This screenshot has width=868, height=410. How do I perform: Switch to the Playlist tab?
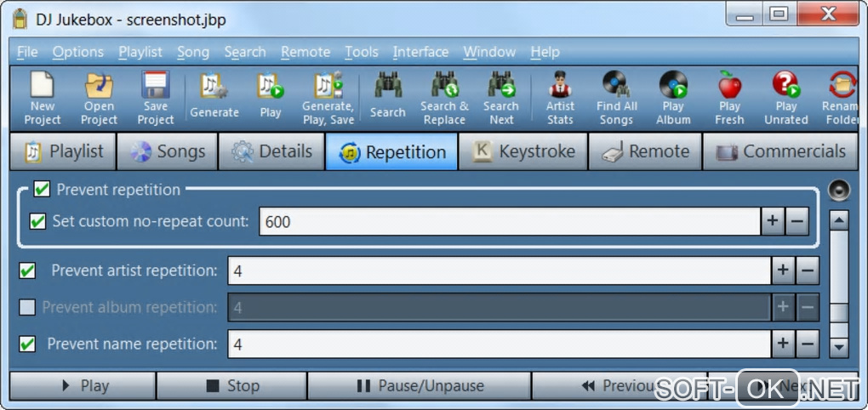pyautogui.click(x=63, y=151)
